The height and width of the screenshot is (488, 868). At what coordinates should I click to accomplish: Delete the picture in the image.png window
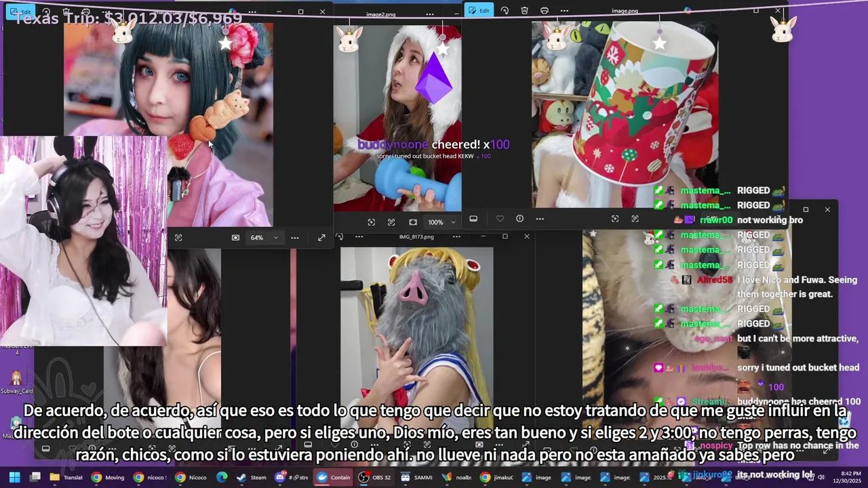coord(524,11)
